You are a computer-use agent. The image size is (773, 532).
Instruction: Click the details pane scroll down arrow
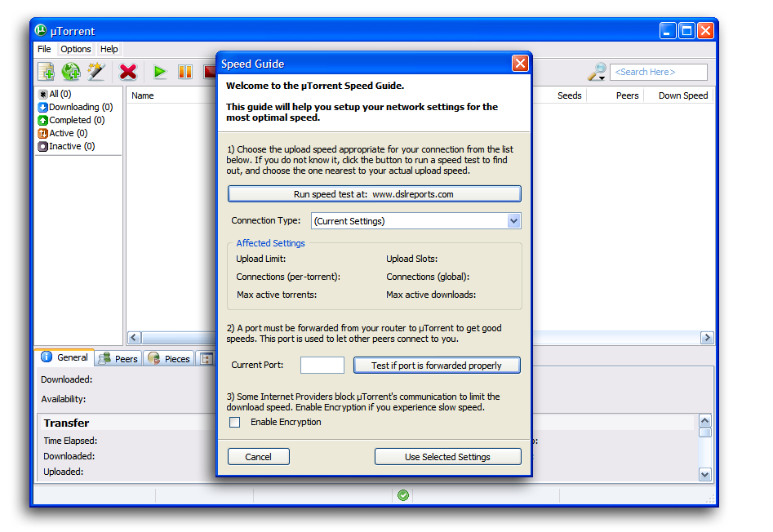tap(705, 474)
